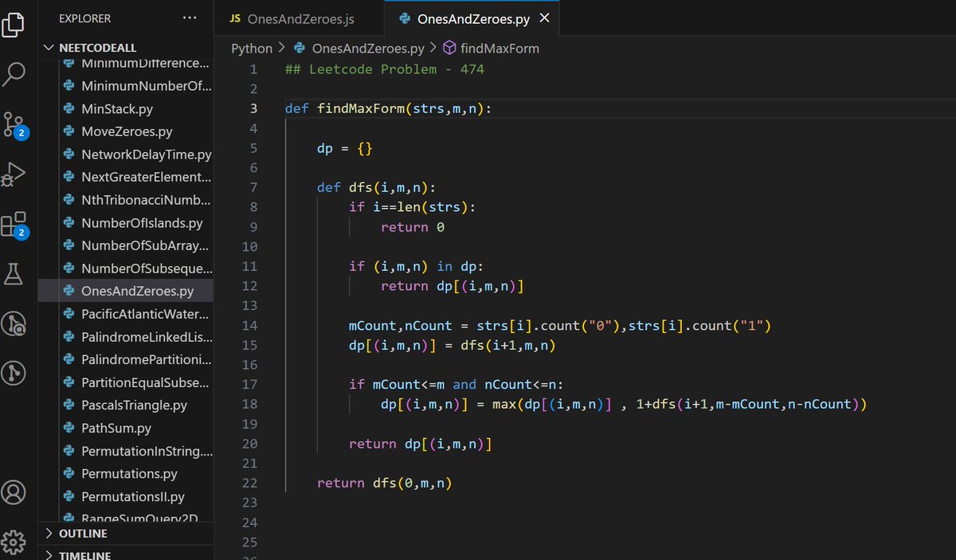The image size is (956, 560).
Task: Open PascalsTriangle.py file
Action: click(134, 405)
